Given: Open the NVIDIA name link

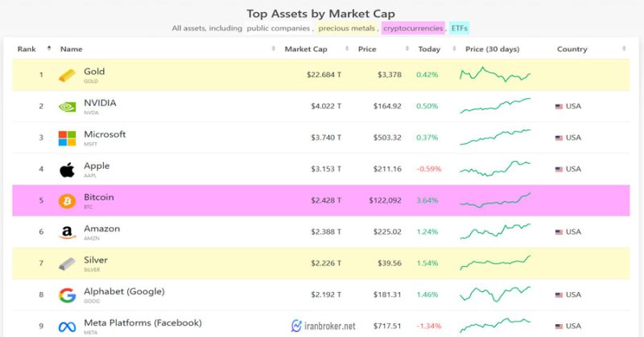Looking at the screenshot, I should [x=100, y=103].
